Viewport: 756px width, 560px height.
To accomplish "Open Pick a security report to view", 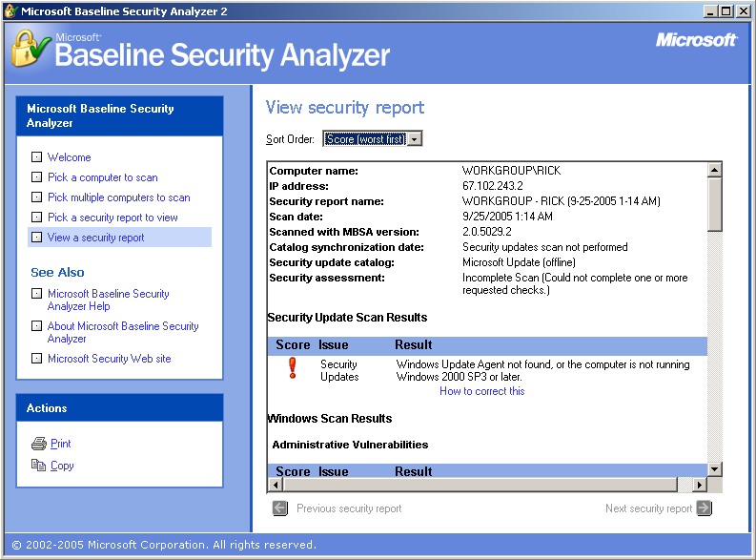I will (112, 218).
